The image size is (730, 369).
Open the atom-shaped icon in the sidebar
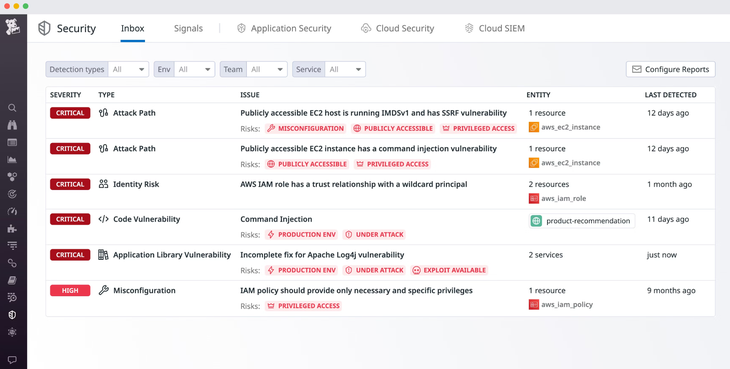pyautogui.click(x=13, y=332)
